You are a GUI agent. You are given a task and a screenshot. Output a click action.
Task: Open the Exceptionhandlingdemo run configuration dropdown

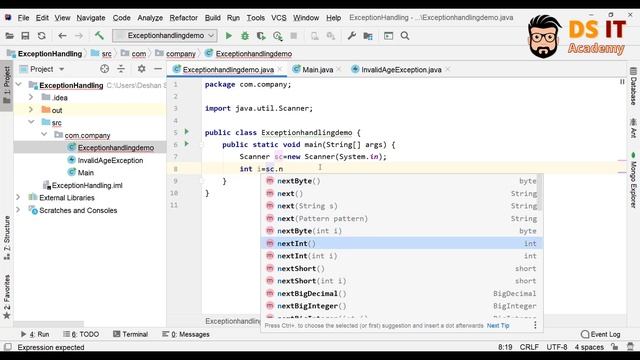click(x=165, y=36)
